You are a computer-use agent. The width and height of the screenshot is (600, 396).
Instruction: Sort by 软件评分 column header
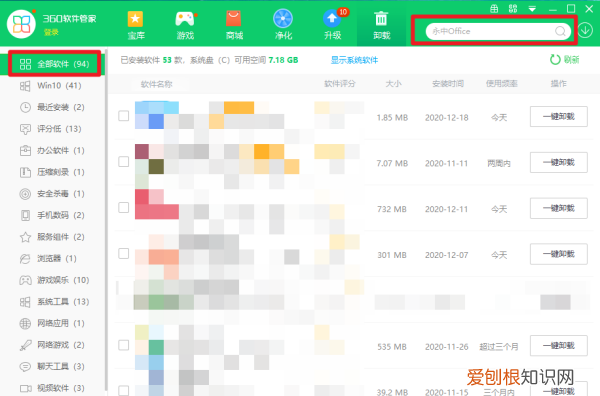(x=340, y=84)
